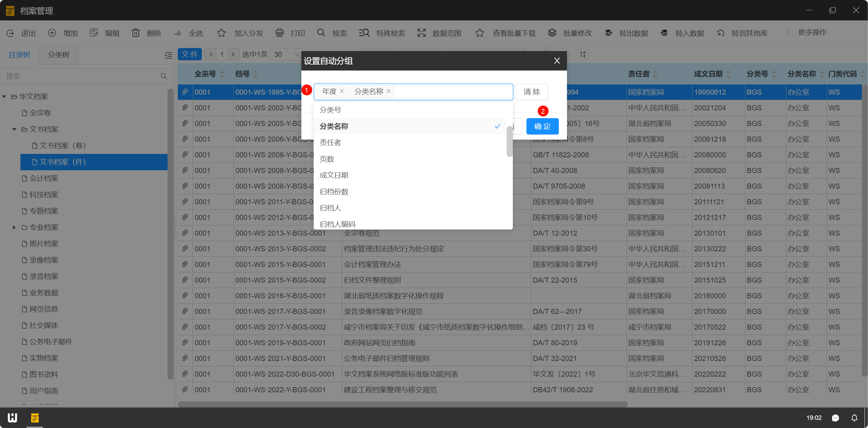Remove the 年度 tag from grouping
Screen dimensions: 868x428
[x=342, y=91]
